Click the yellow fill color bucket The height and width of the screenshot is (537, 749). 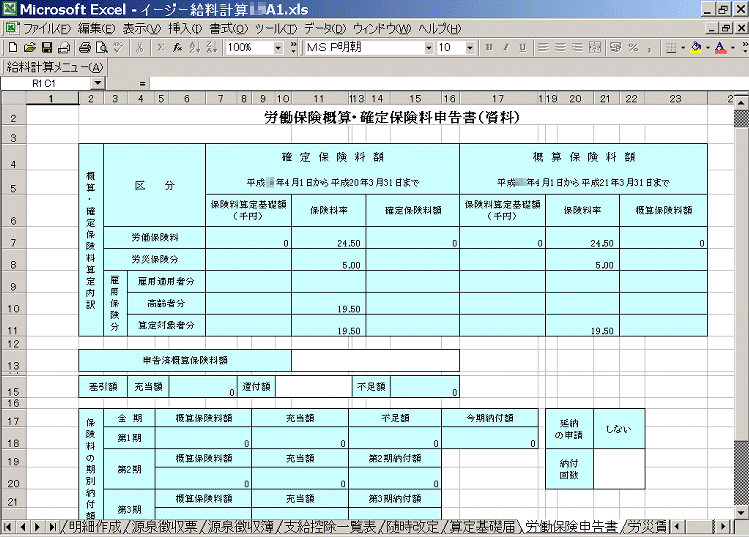pos(696,47)
